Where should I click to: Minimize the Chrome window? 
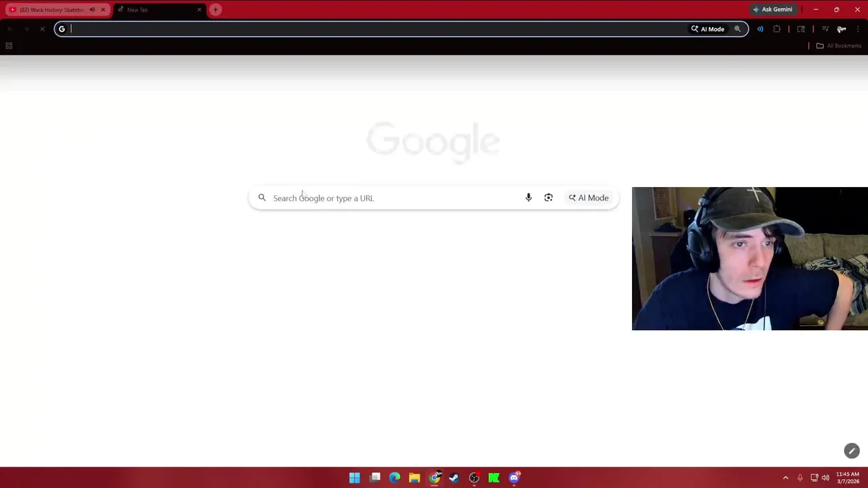click(x=816, y=9)
